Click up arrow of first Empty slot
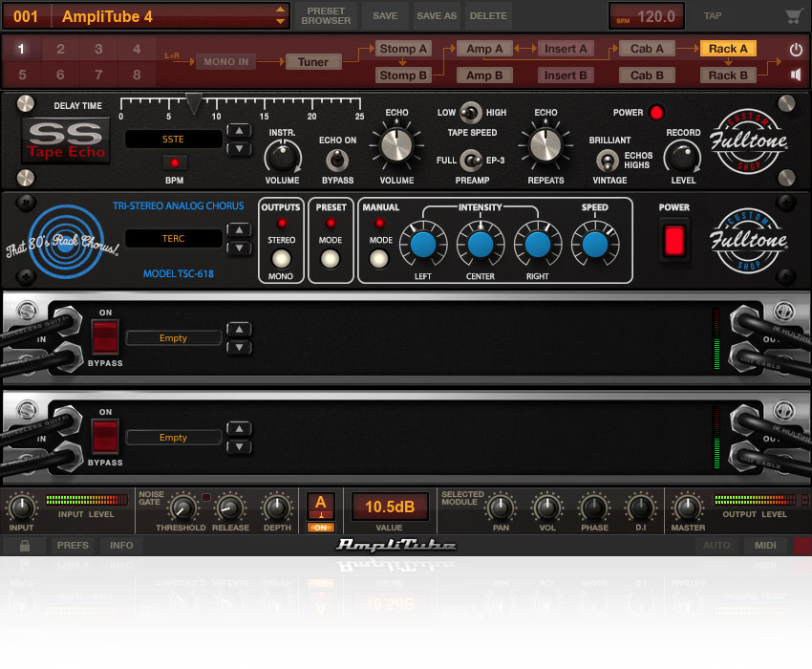Viewport: 812px width, 669px height. click(x=239, y=330)
